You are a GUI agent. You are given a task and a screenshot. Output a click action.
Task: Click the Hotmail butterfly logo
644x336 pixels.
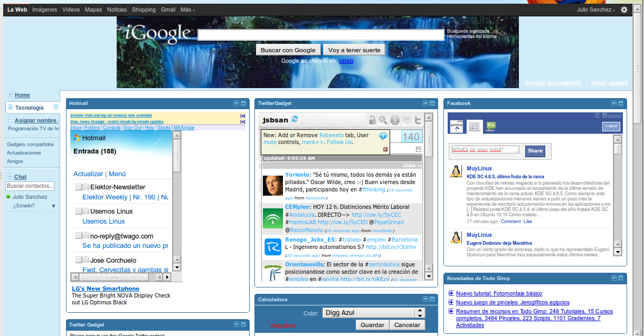tap(77, 138)
